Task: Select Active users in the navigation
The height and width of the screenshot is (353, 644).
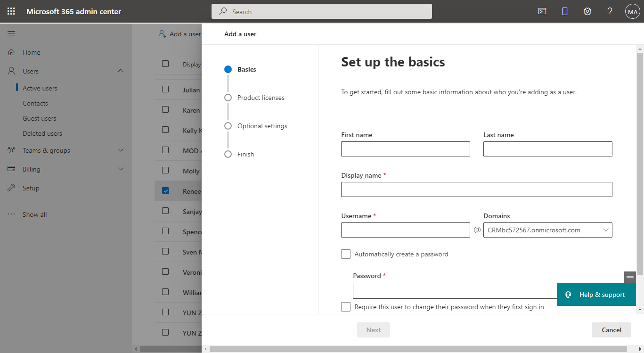Action: coord(39,88)
